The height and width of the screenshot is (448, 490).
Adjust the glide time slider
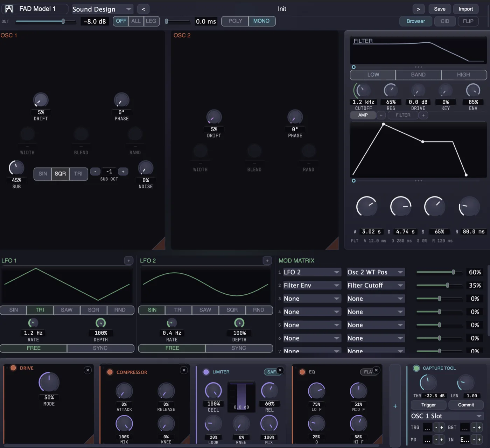177,21
